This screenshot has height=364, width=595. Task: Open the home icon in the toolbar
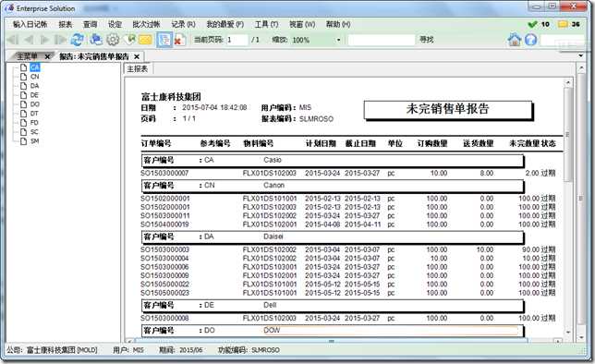515,39
